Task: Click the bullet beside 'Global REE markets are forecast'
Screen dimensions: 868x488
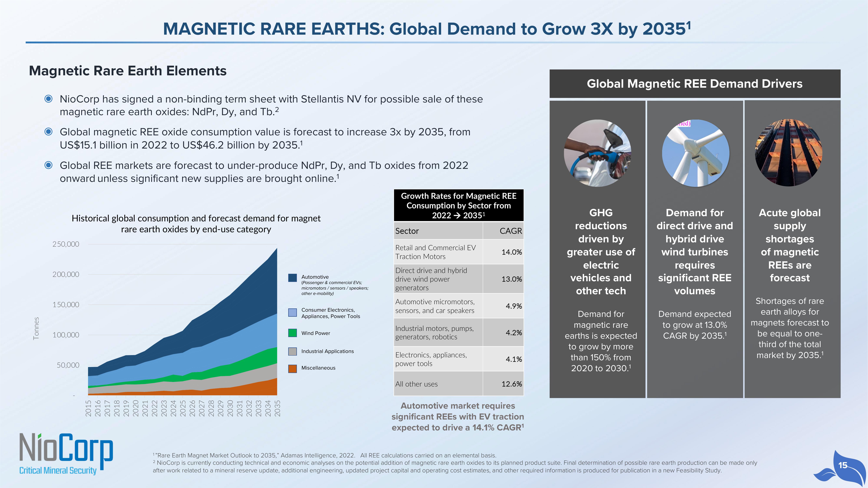Action: point(49,165)
